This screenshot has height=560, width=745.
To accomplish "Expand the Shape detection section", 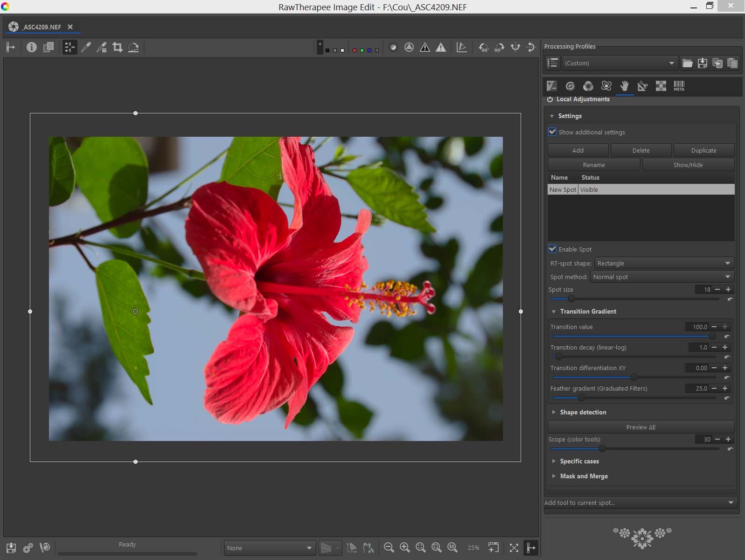I will coord(583,412).
